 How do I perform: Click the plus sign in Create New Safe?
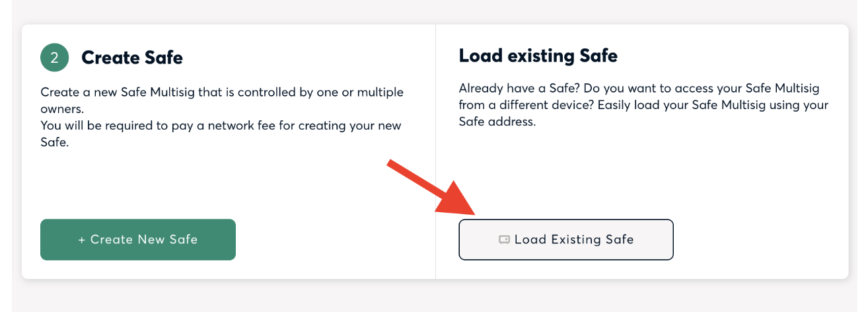pos(82,240)
